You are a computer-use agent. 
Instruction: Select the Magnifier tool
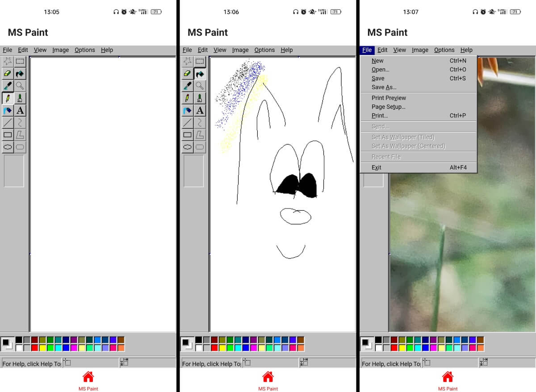tap(20, 86)
